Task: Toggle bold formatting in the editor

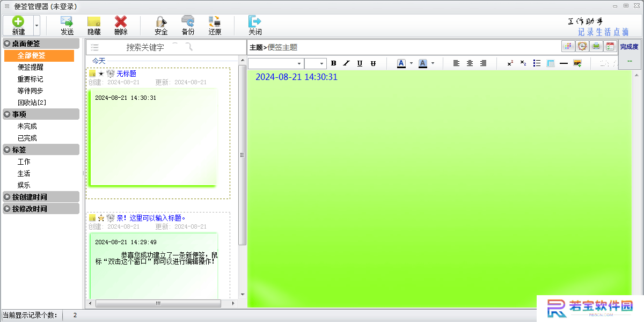Action: [333, 63]
